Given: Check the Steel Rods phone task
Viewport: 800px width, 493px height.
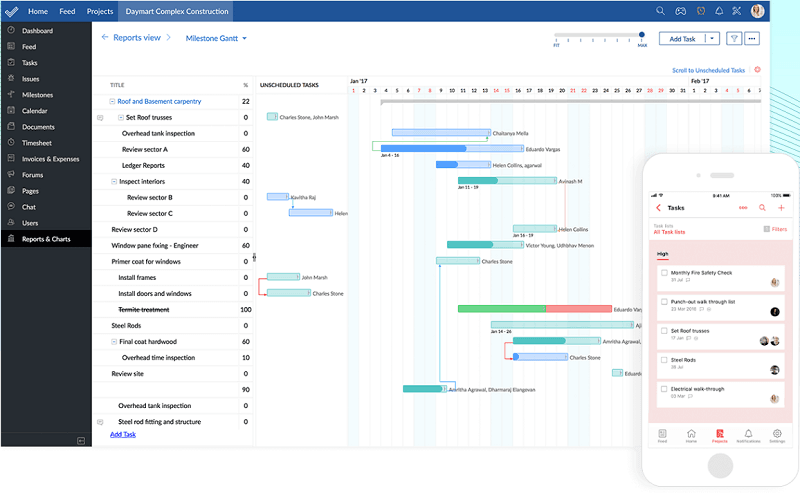Looking at the screenshot, I should click(664, 360).
